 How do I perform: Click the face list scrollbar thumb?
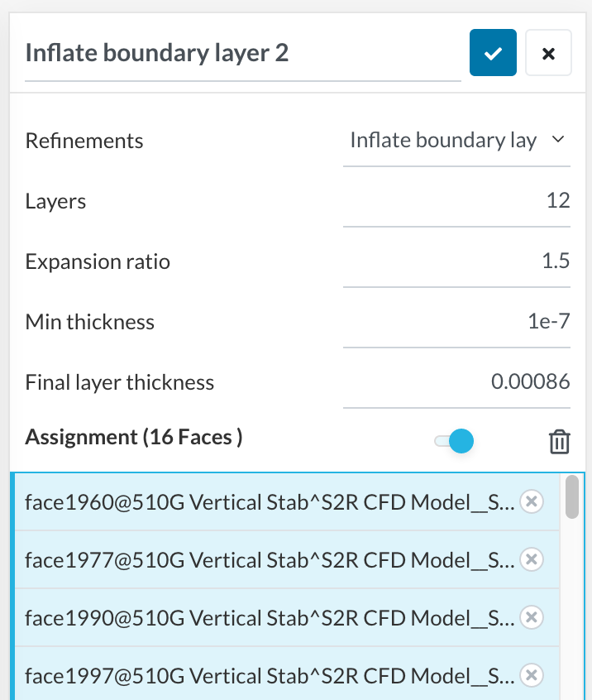pos(571,496)
